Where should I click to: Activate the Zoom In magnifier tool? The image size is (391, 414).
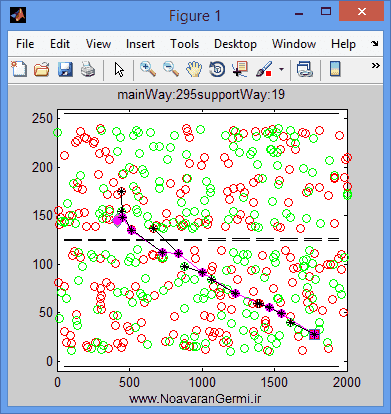point(148,69)
